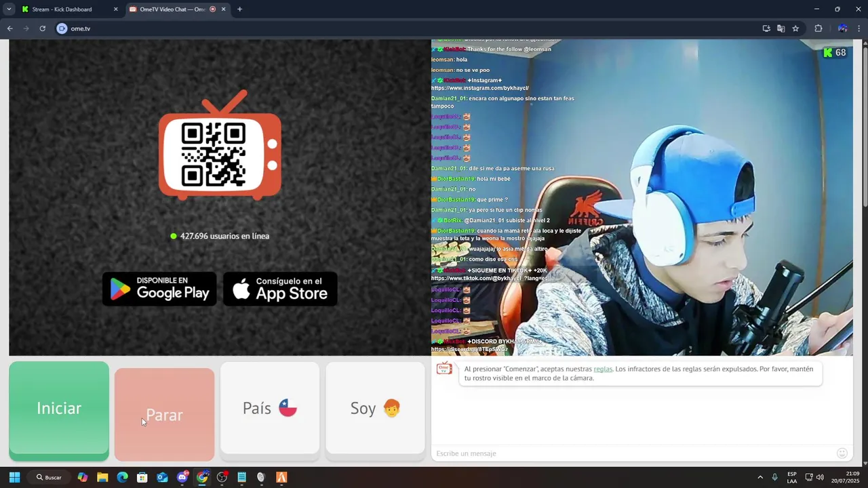The width and height of the screenshot is (868, 488).
Task: Click the ome.tv address bar
Action: (x=407, y=28)
